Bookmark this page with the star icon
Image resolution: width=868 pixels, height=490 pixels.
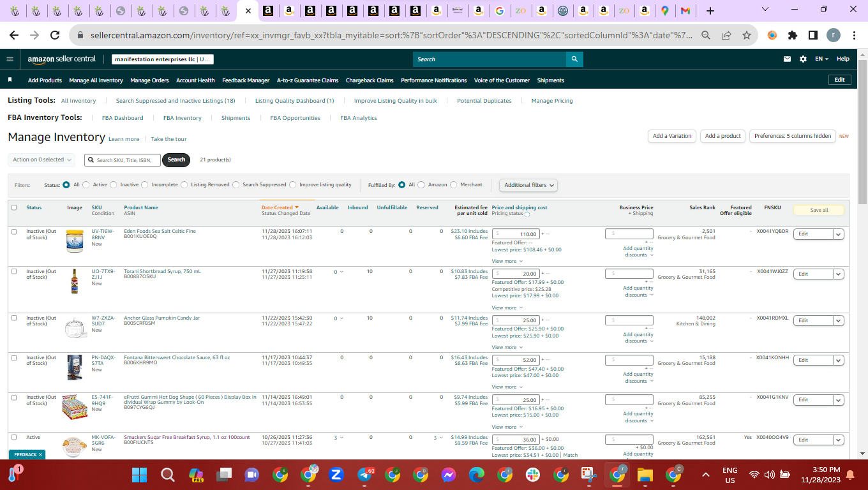tap(747, 36)
